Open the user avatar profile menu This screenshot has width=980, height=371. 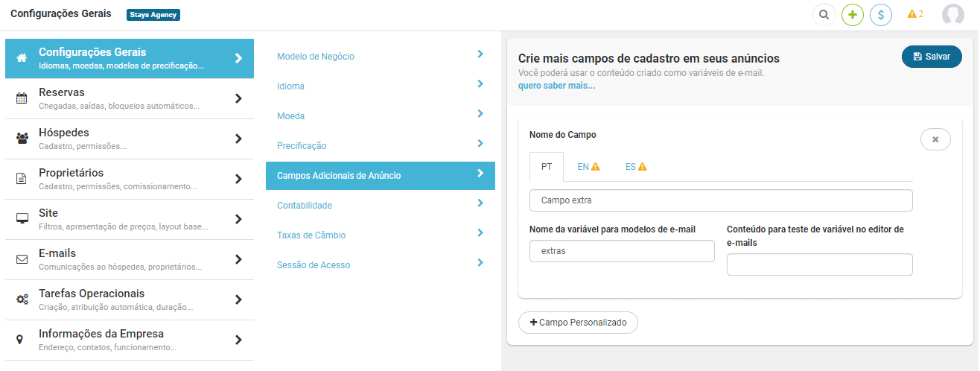[952, 14]
